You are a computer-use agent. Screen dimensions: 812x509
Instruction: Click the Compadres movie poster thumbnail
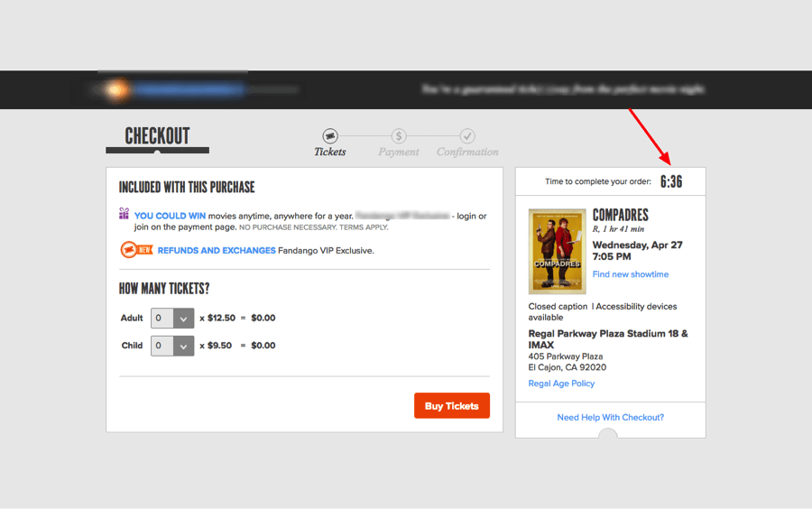point(558,251)
